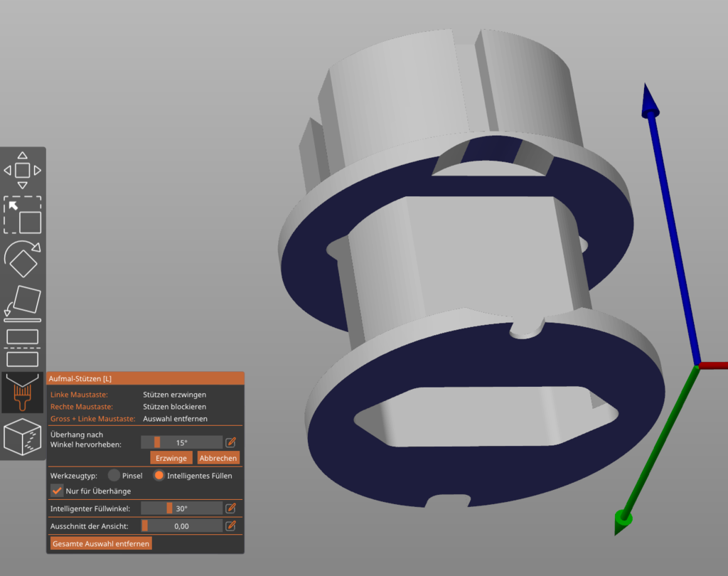Image resolution: width=728 pixels, height=576 pixels.
Task: Activate the Rotate tool
Action: pyautogui.click(x=23, y=260)
